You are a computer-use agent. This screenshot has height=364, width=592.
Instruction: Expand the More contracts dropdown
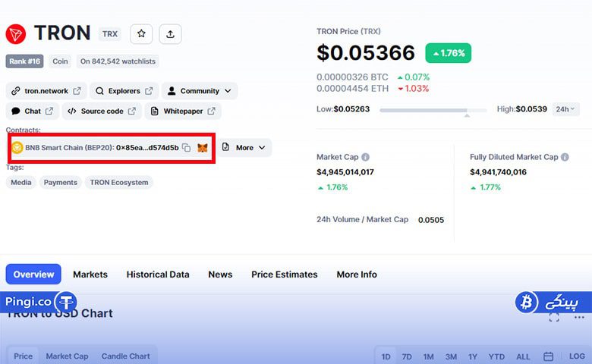(244, 147)
